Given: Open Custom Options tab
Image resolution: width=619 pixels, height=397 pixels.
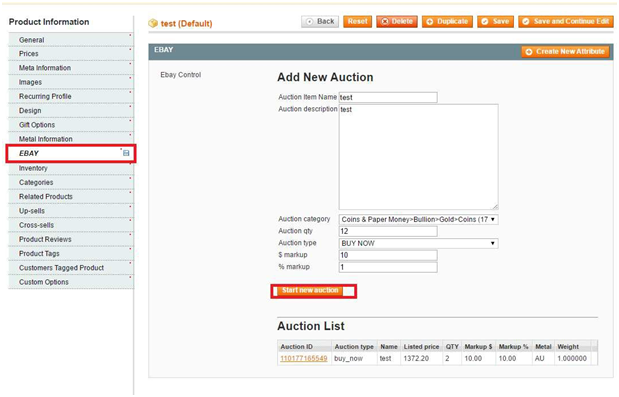Looking at the screenshot, I should coord(71,282).
